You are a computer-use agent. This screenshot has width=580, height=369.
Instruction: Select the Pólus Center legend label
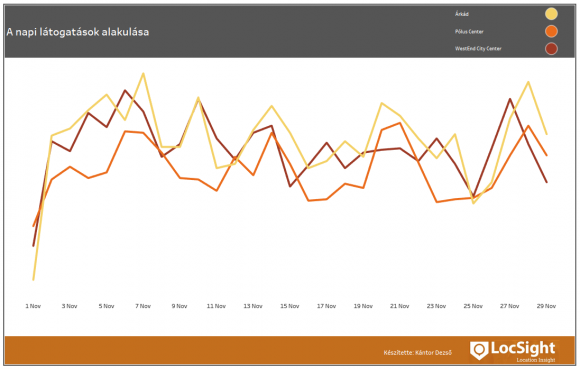point(469,32)
